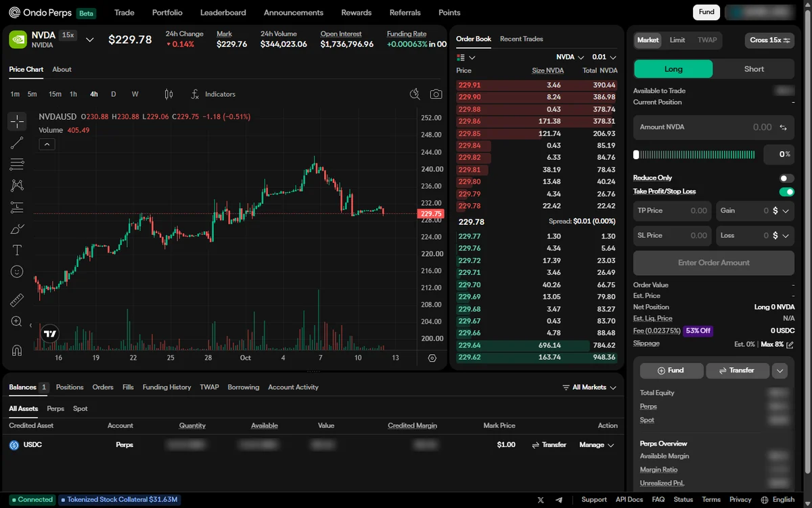This screenshot has width=812, height=508.
Task: Turn off Take Profit/Stop Loss switch
Action: pyautogui.click(x=786, y=192)
